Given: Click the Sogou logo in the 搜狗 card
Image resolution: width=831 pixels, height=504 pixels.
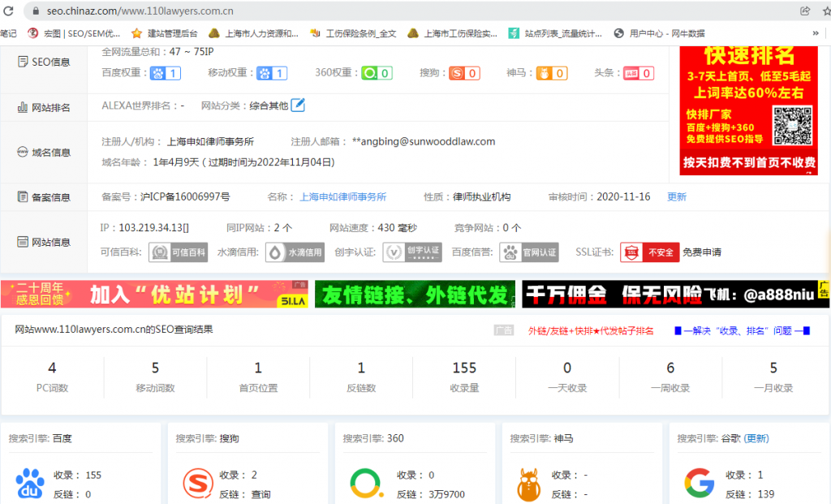Looking at the screenshot, I should click(198, 484).
